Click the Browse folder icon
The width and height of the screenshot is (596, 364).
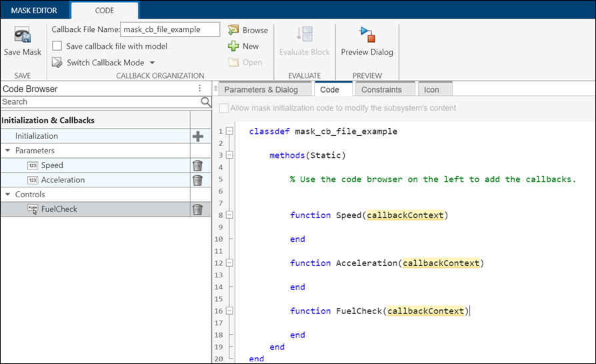pos(233,30)
